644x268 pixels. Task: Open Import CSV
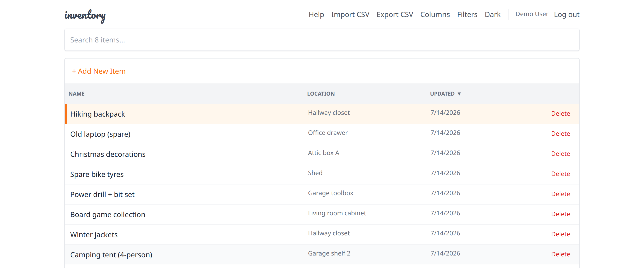coord(350,15)
